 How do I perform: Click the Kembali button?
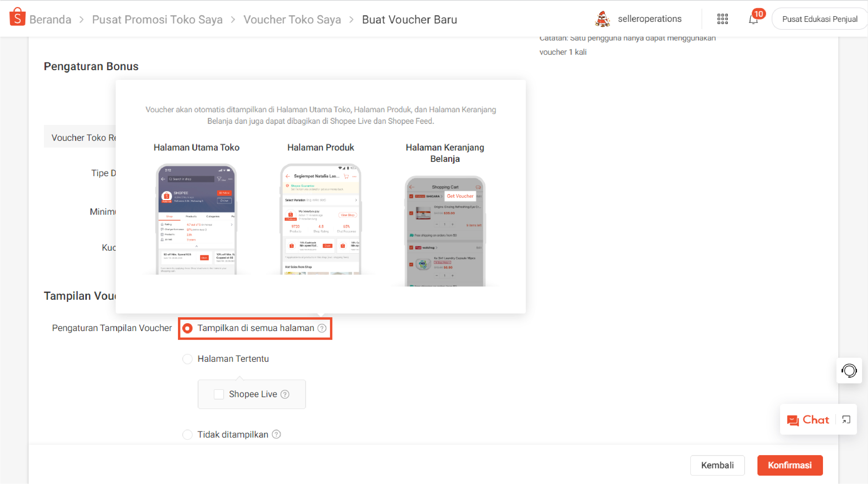[717, 465]
